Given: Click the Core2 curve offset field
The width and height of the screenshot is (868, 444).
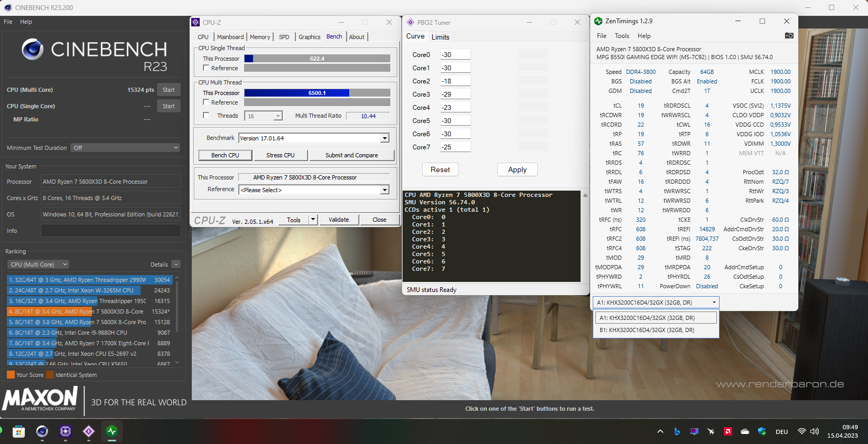Looking at the screenshot, I should (x=455, y=81).
